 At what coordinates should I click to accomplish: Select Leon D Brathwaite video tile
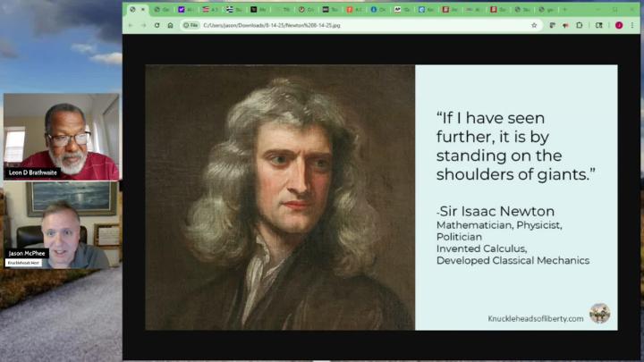[x=61, y=137]
